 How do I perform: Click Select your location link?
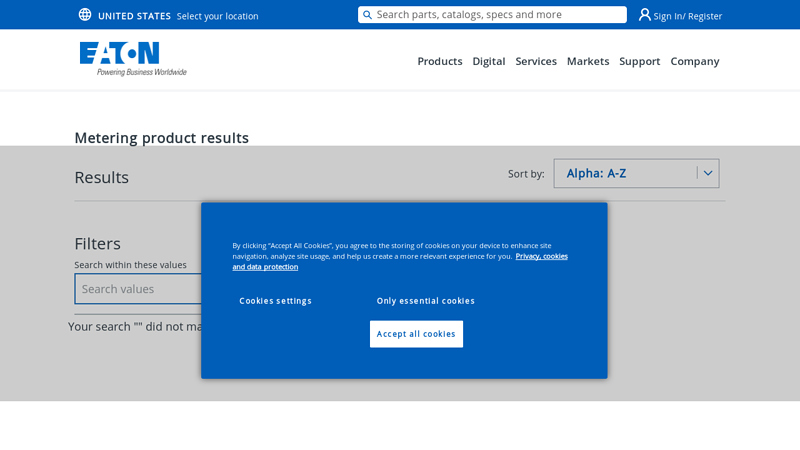pos(217,16)
